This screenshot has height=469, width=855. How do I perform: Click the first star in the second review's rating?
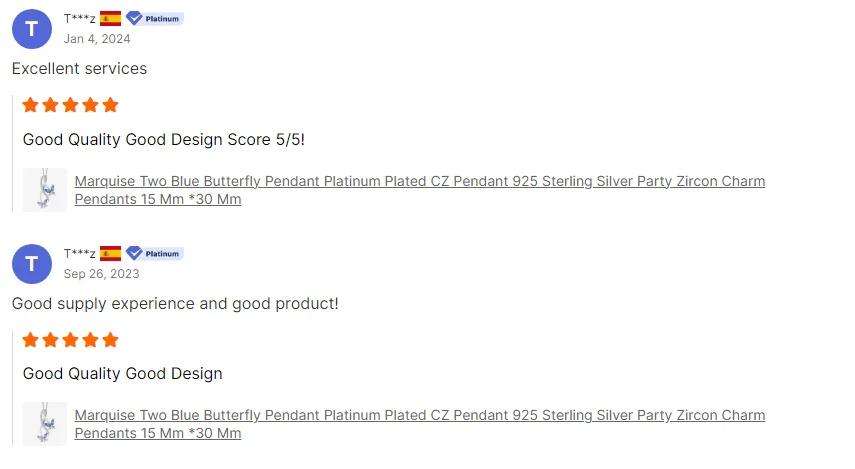pos(31,340)
